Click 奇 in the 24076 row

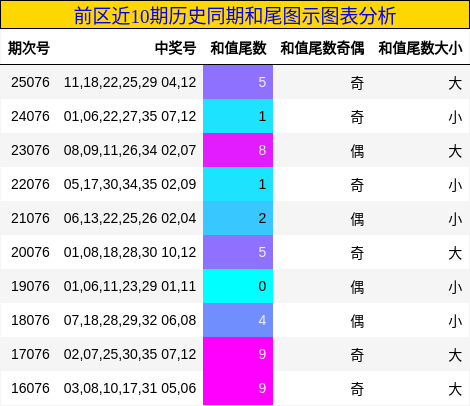(357, 117)
